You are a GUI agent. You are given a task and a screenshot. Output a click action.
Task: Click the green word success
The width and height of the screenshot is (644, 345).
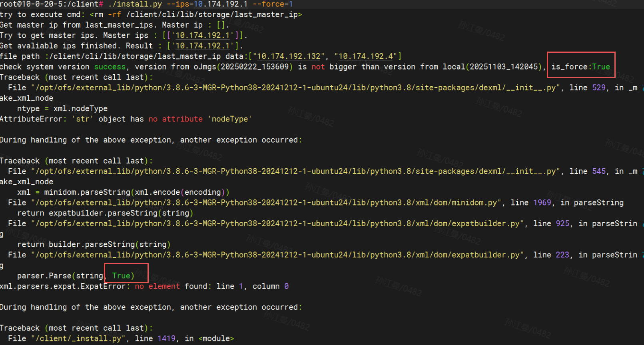click(x=110, y=67)
